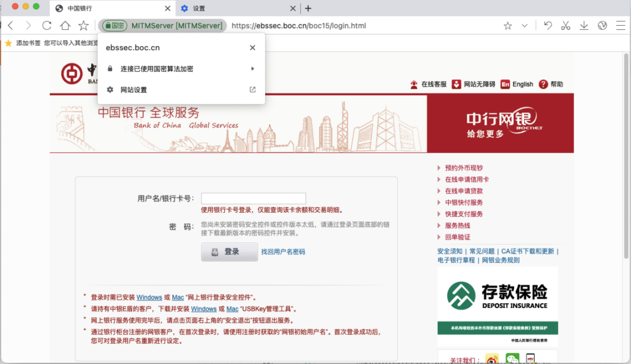Click the globe toolbar icon
This screenshot has height=364, width=631.
(602, 26)
